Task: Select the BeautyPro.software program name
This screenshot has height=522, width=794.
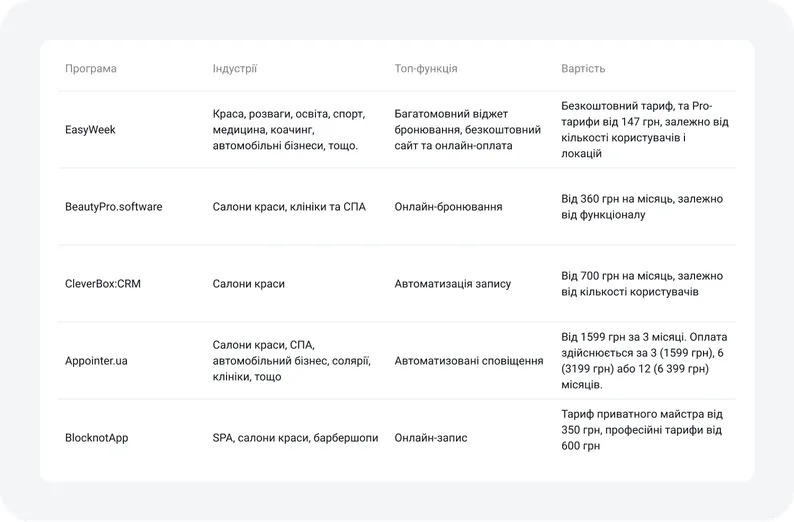Action: 113,207
